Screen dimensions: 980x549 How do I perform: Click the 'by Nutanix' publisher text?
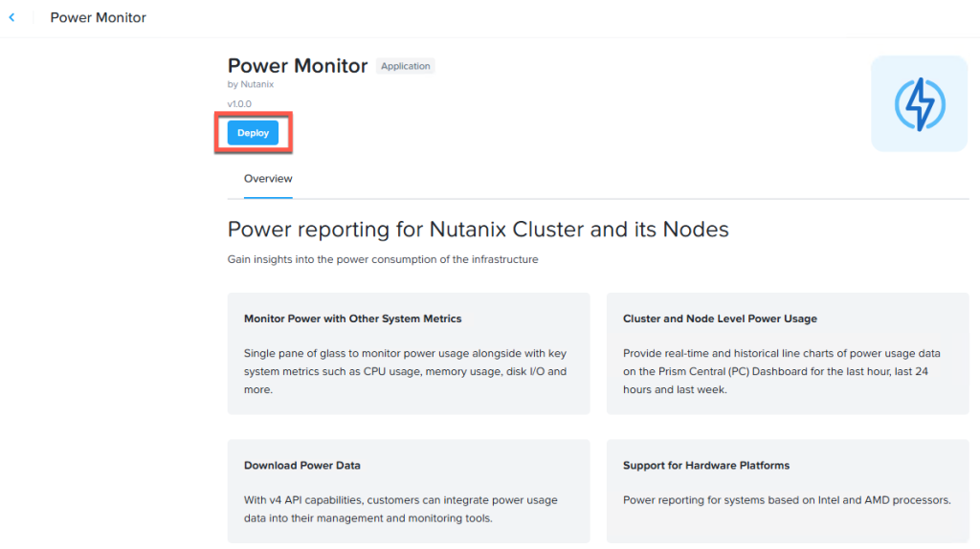point(251,84)
